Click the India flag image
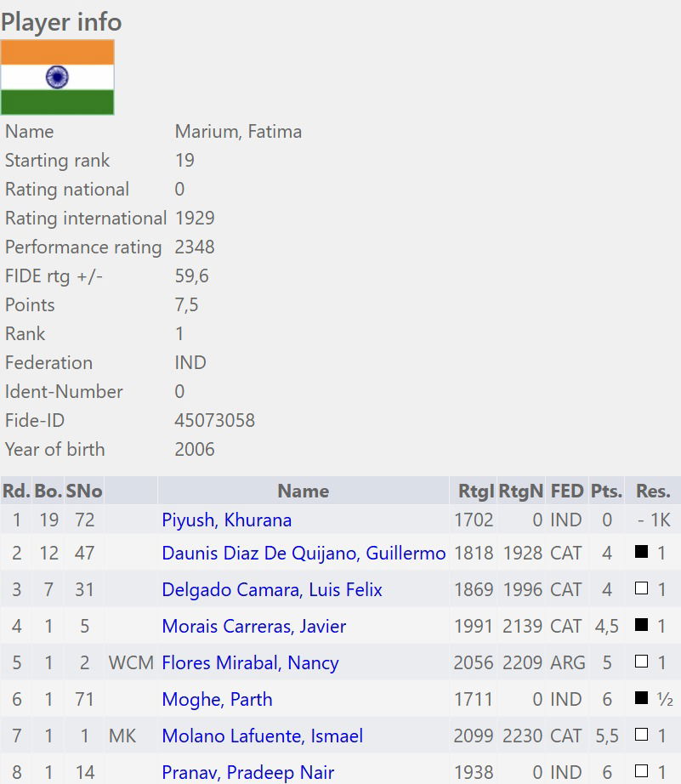 58,77
